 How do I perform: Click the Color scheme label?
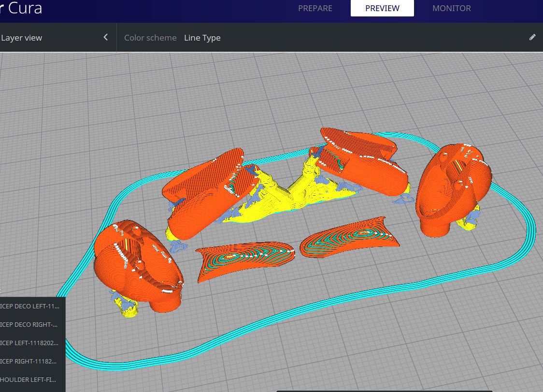(x=150, y=38)
